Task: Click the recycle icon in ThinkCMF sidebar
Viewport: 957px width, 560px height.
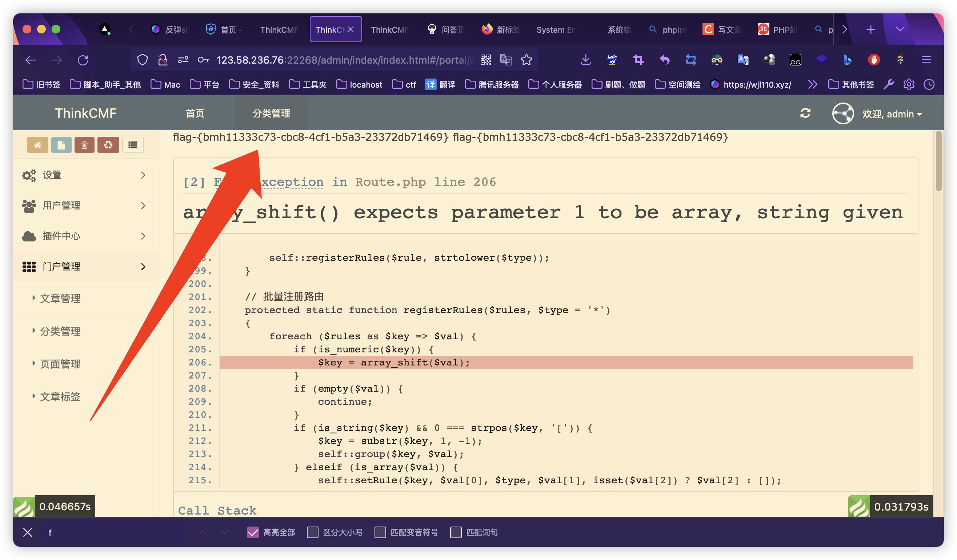Action: [x=108, y=145]
